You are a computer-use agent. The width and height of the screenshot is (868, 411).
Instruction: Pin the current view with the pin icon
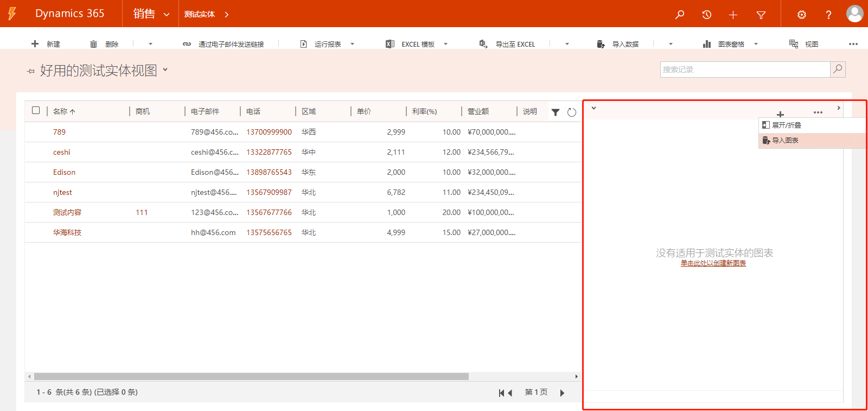pyautogui.click(x=31, y=71)
